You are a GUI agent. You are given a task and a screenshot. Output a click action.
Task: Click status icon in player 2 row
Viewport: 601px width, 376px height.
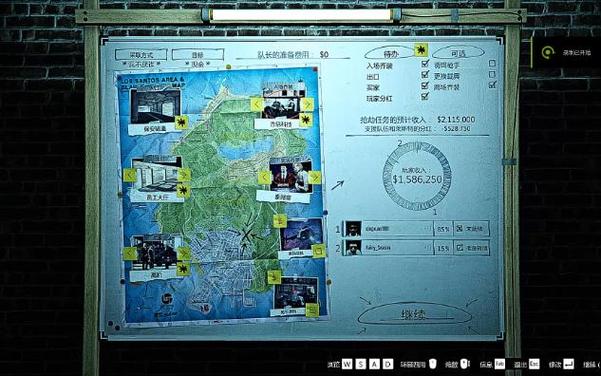pos(460,248)
